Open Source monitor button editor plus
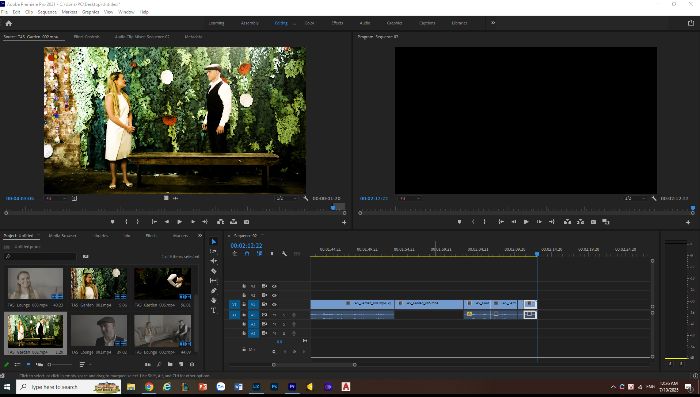Image resolution: width=700 pixels, height=397 pixels. pos(344,222)
